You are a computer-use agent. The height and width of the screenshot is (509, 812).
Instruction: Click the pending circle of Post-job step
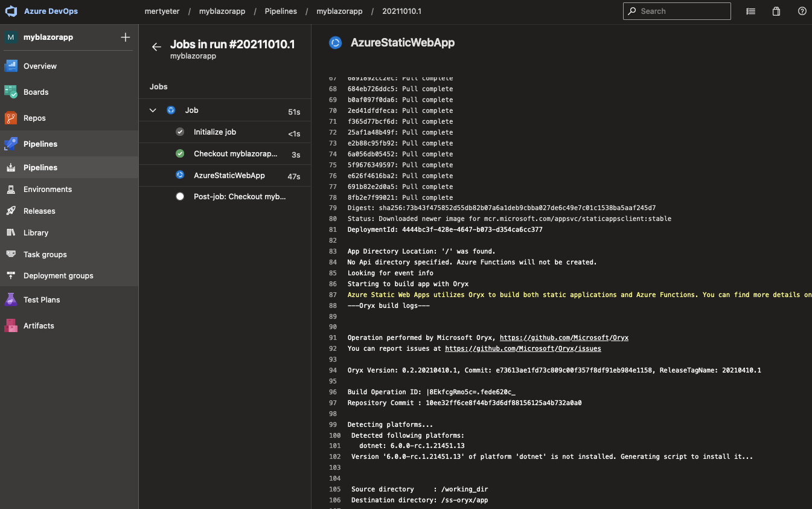click(180, 196)
